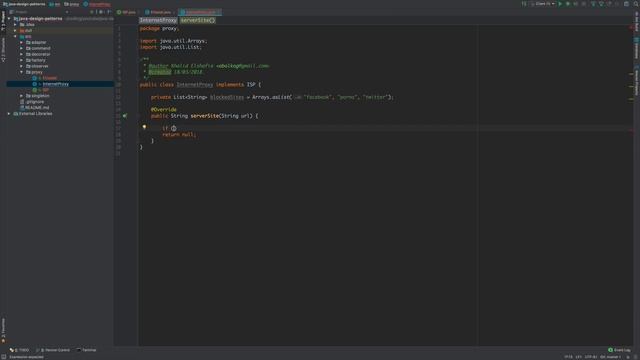
Task: Click java-design-patterns in navigation bar
Action: 24,4
